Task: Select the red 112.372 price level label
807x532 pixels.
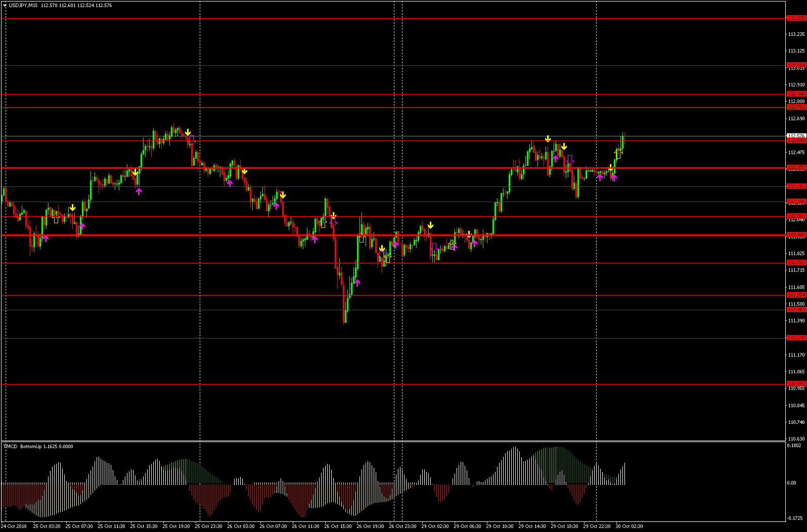Action: pos(796,168)
